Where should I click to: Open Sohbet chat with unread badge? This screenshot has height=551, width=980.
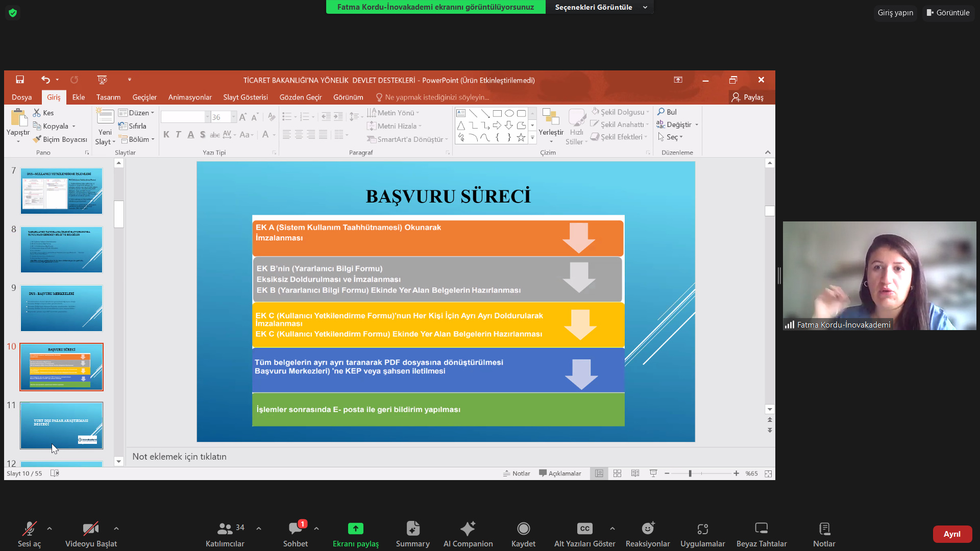point(296,529)
